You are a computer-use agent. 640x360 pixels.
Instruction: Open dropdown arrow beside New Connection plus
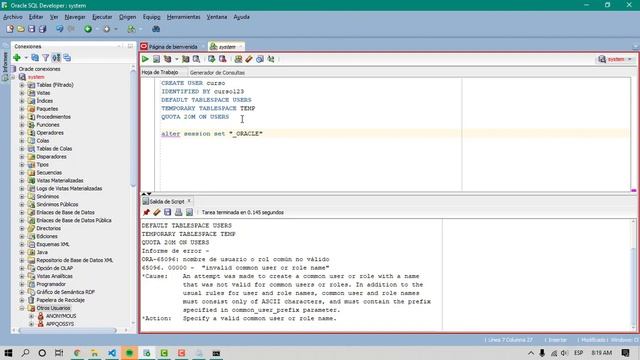click(x=25, y=58)
